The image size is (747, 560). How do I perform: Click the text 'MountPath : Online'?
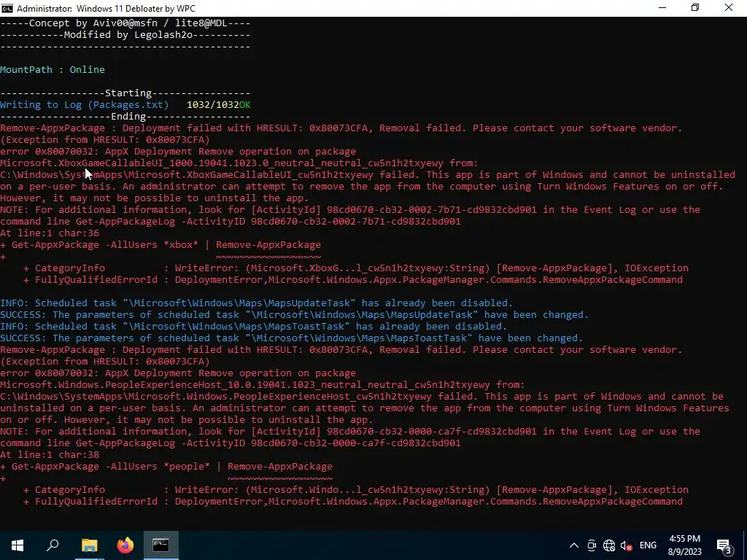coord(53,69)
